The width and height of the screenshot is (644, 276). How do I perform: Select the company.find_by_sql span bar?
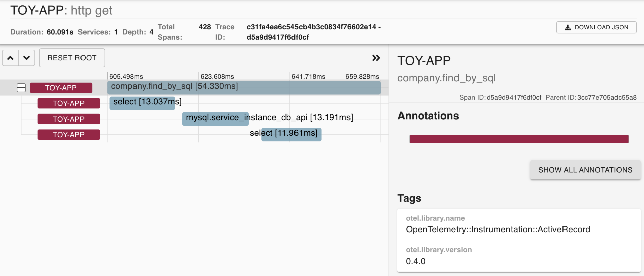pos(244,87)
